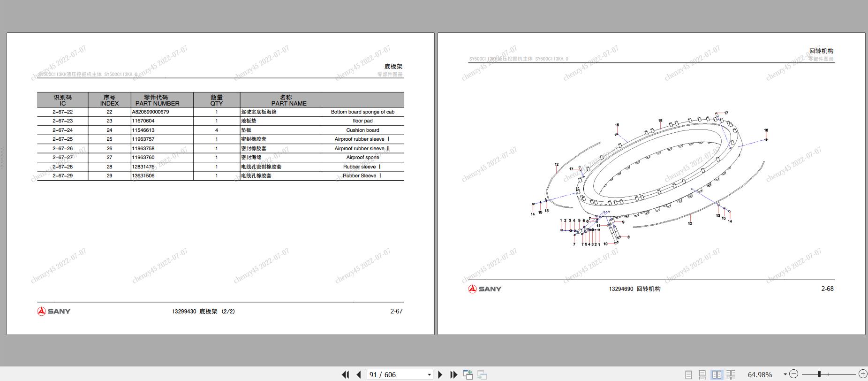The width and height of the screenshot is (868, 381).
Task: Click the page label 2-68
Action: click(x=827, y=289)
